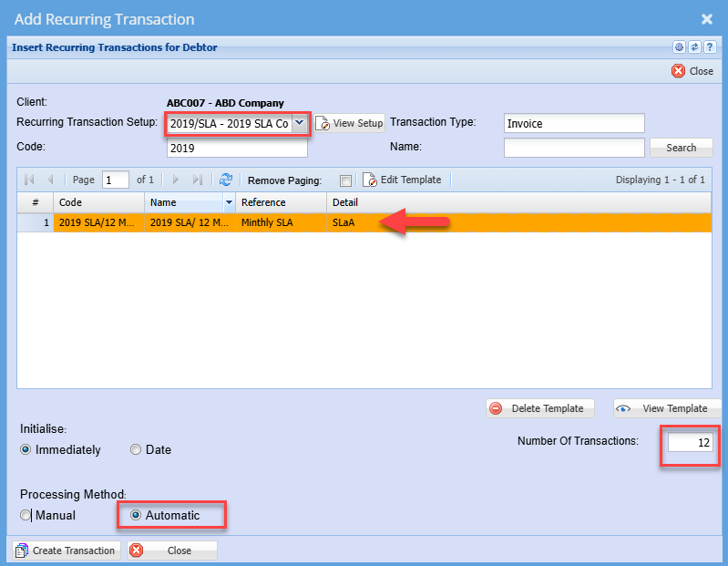Click the Number Of Transactions field
This screenshot has width=728, height=566.
coord(690,442)
